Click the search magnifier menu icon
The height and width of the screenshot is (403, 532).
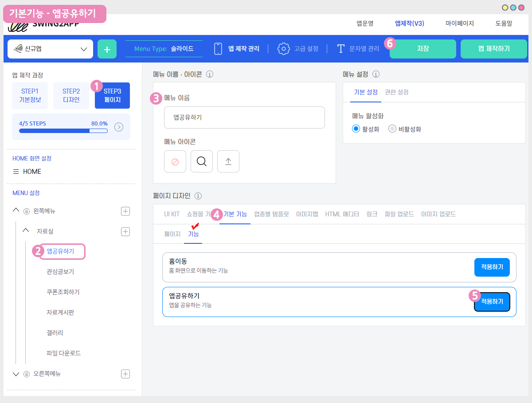(202, 161)
